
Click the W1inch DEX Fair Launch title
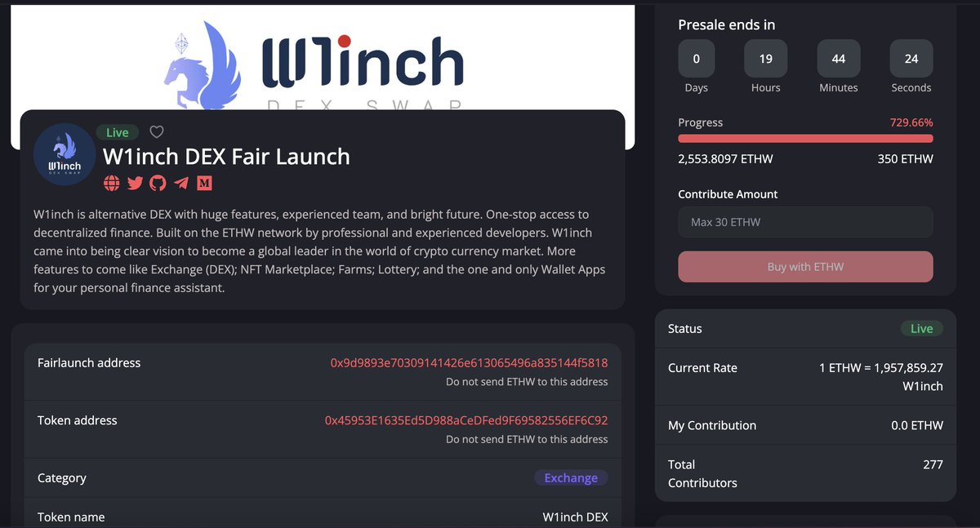[226, 157]
